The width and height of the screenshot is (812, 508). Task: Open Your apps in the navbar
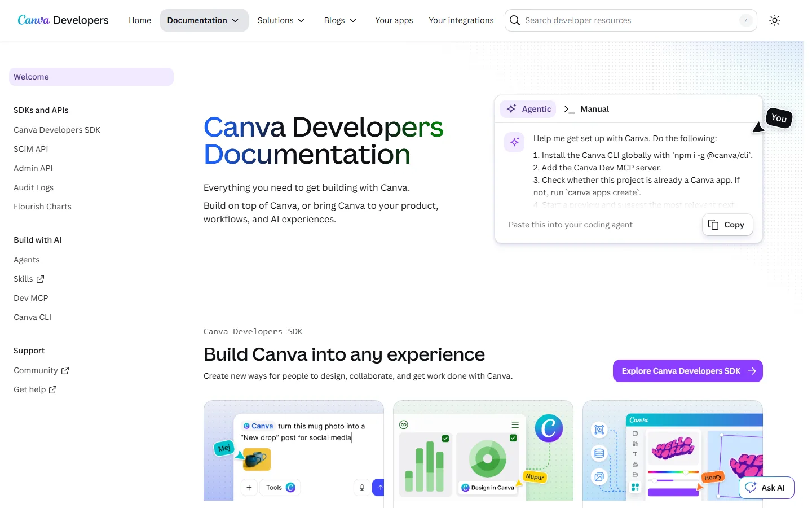(x=394, y=20)
